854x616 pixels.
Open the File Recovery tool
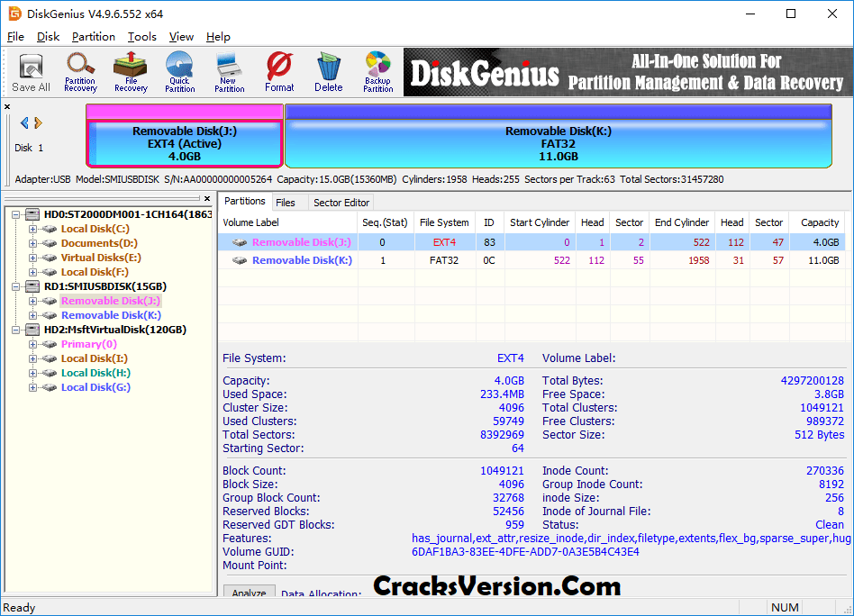pos(131,72)
